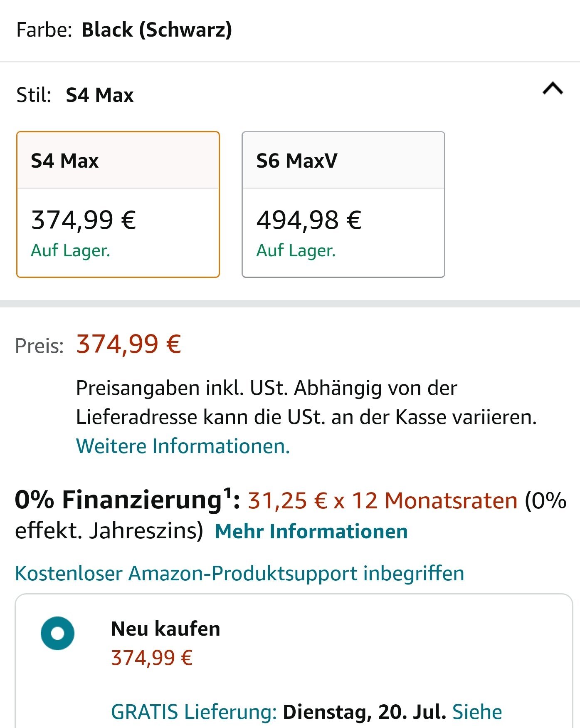Tap Auf Lager under S4 Max
This screenshot has width=580, height=728.
point(71,250)
